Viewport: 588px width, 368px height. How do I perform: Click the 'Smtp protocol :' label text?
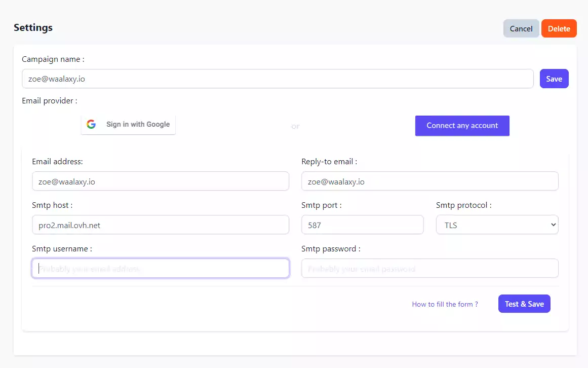[x=463, y=205]
